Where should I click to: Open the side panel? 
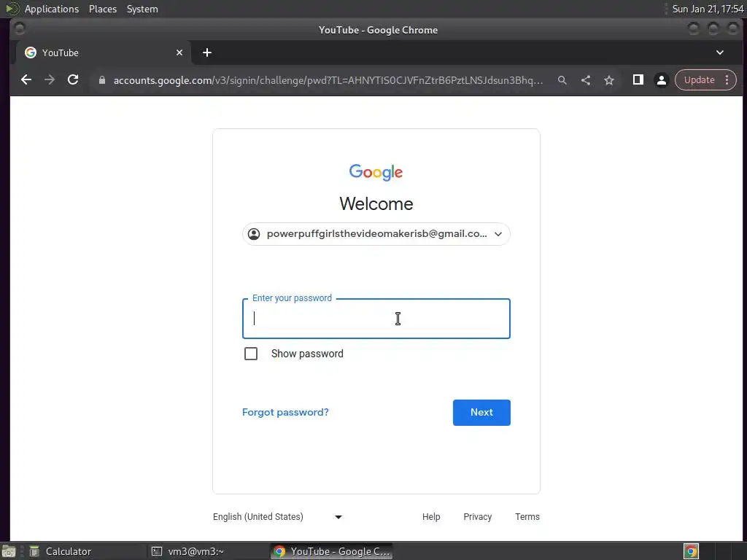pos(638,80)
